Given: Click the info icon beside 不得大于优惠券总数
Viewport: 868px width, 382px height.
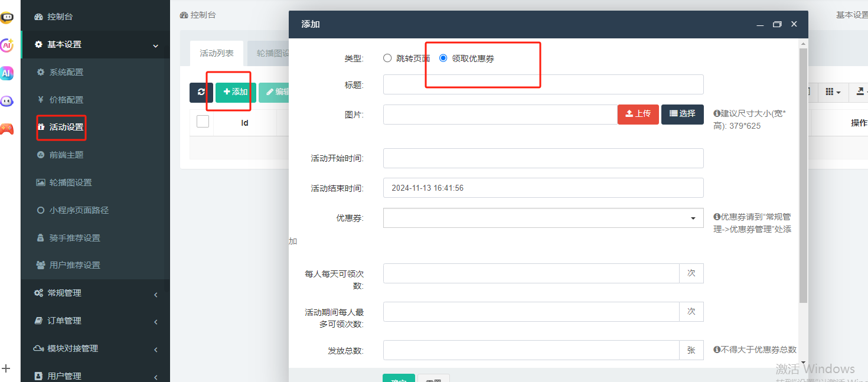Looking at the screenshot, I should click(x=717, y=350).
